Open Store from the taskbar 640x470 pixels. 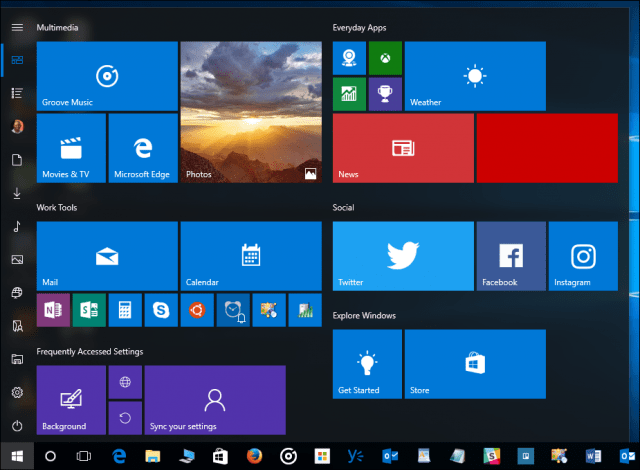click(220, 456)
